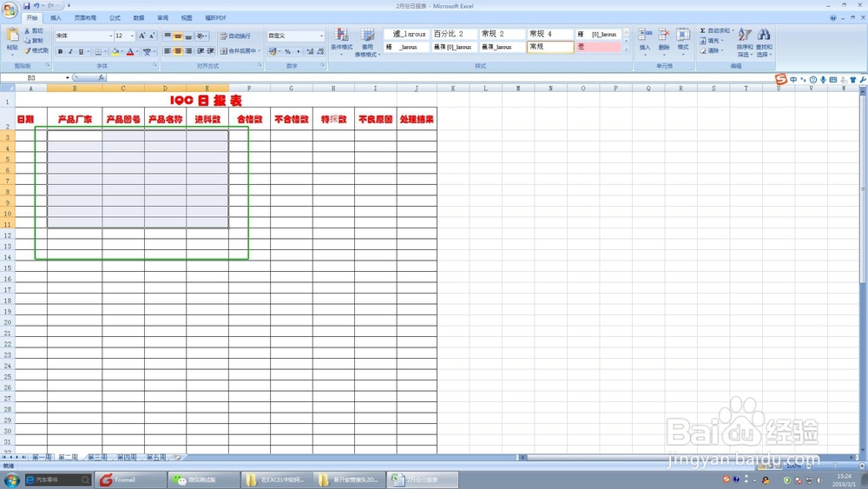
Task: Enable wrap text (自动换行)
Action: coord(235,36)
